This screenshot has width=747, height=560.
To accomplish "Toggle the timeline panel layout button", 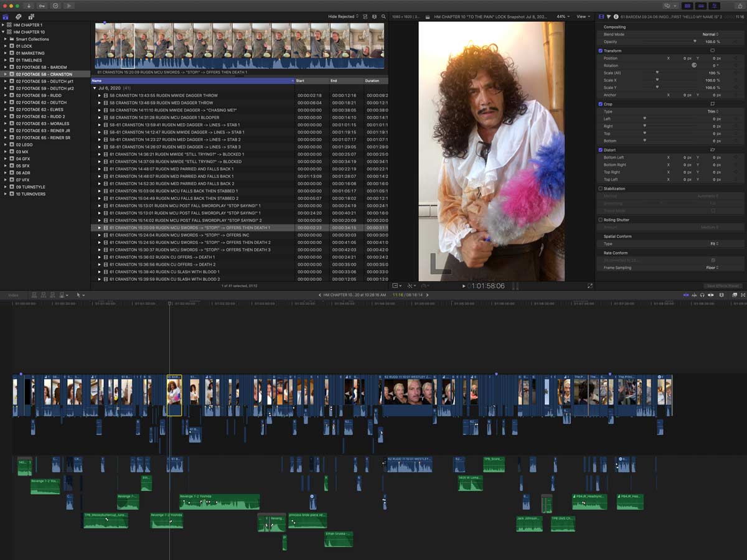I will (700, 6).
